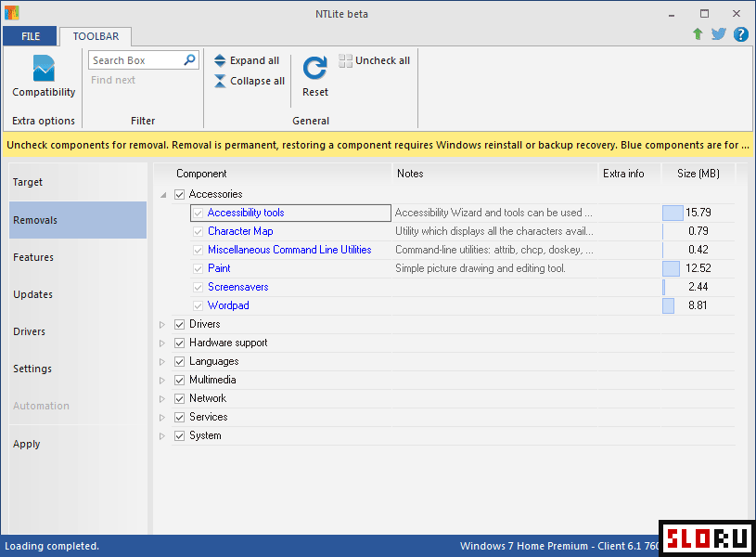Sort by the Size (MB) column header
Image resolution: width=756 pixels, height=557 pixels.
click(x=698, y=174)
